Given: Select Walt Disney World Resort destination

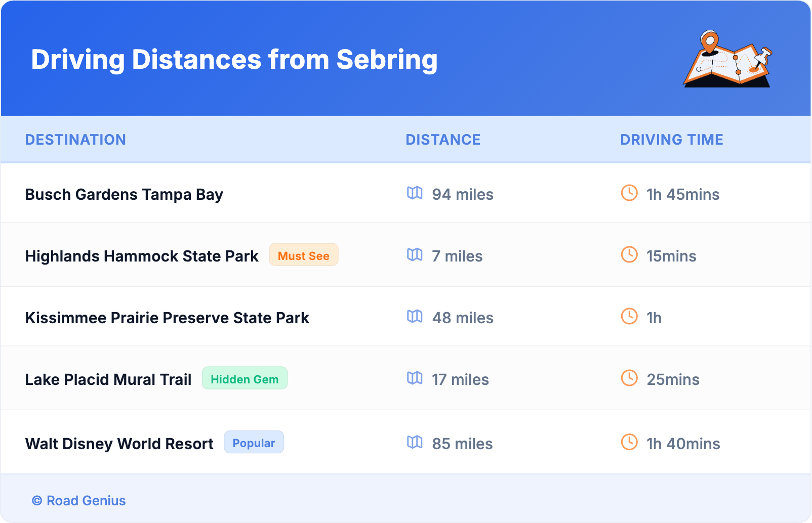Looking at the screenshot, I should (x=119, y=444).
